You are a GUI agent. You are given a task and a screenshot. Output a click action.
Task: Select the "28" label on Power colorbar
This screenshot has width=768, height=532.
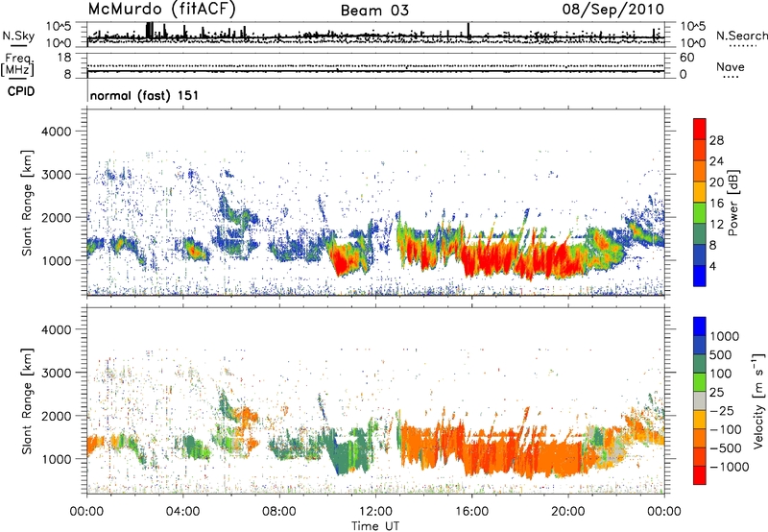click(x=716, y=140)
